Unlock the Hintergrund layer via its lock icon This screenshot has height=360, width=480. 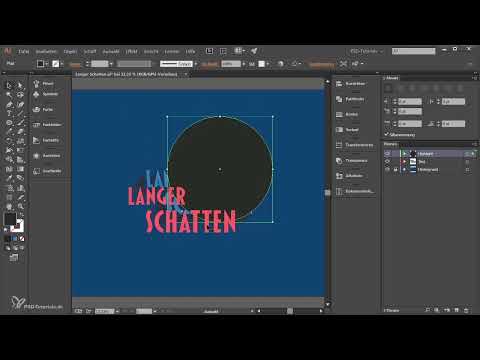[x=395, y=169]
